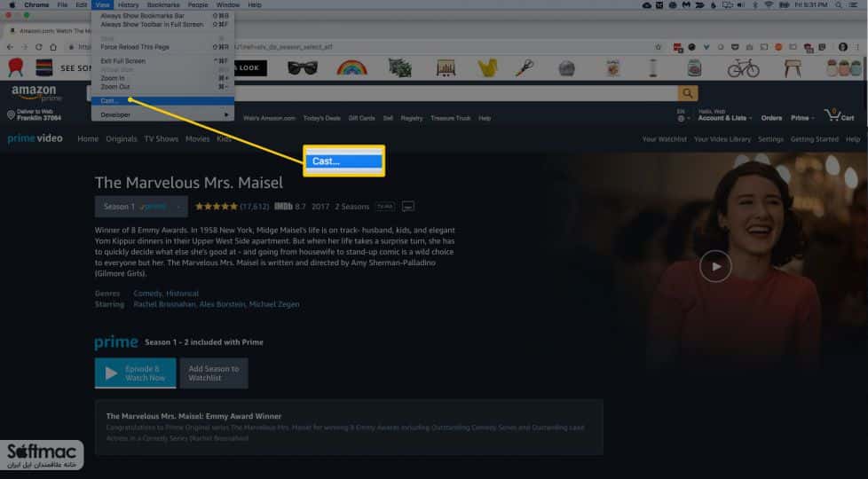Click the play button on video preview

(715, 266)
